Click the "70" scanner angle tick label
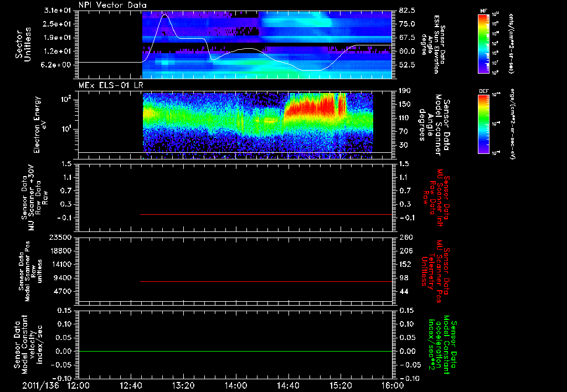 coord(404,132)
